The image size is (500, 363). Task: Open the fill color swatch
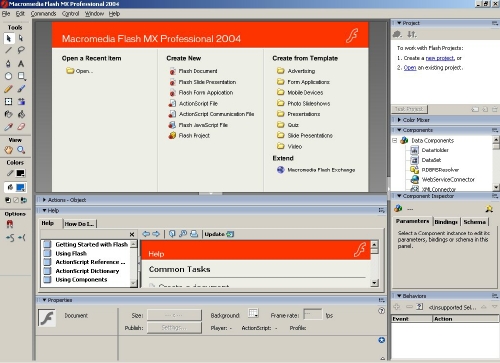[20, 187]
